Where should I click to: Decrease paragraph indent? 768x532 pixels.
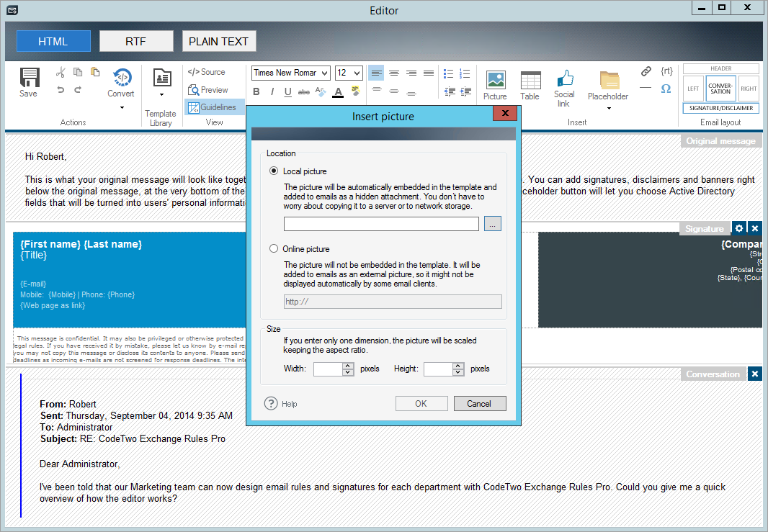click(x=449, y=91)
